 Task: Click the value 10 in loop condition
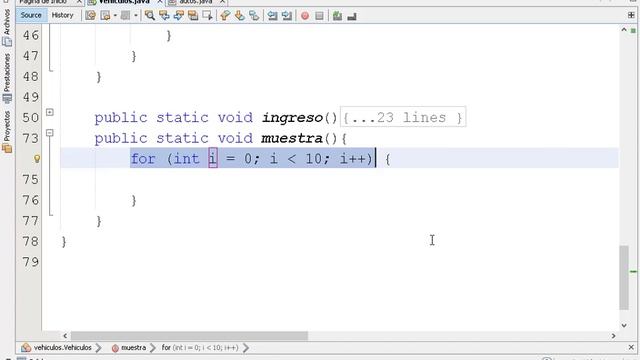[x=313, y=158]
